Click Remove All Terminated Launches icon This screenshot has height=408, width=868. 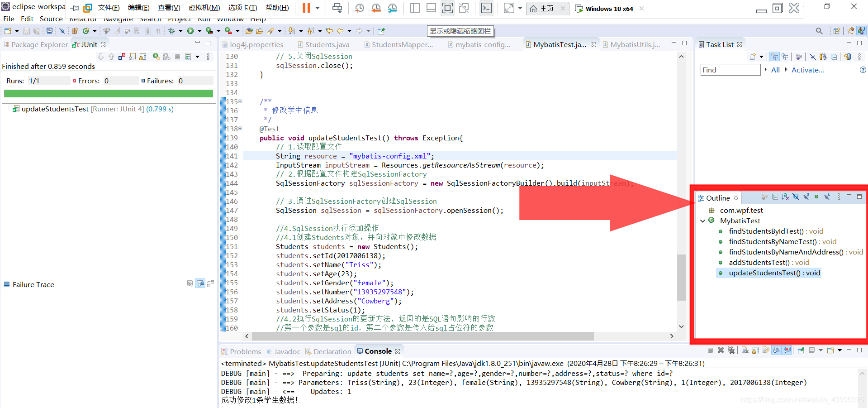pyautogui.click(x=731, y=350)
